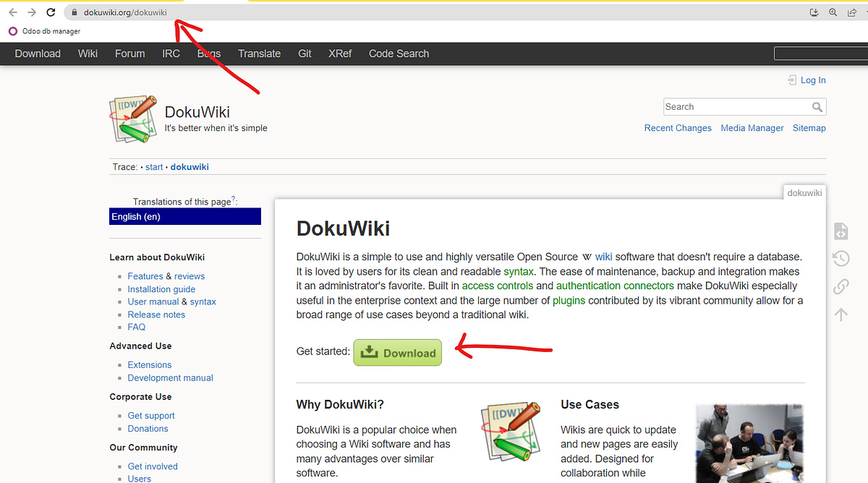The image size is (868, 483).
Task: Reload the page with the refresh icon
Action: [51, 12]
